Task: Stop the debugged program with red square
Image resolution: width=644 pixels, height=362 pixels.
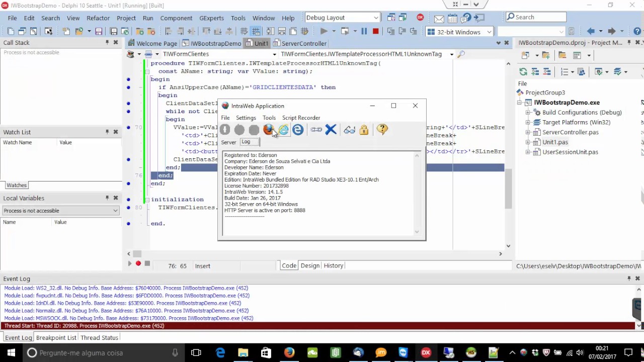Action: [375, 31]
